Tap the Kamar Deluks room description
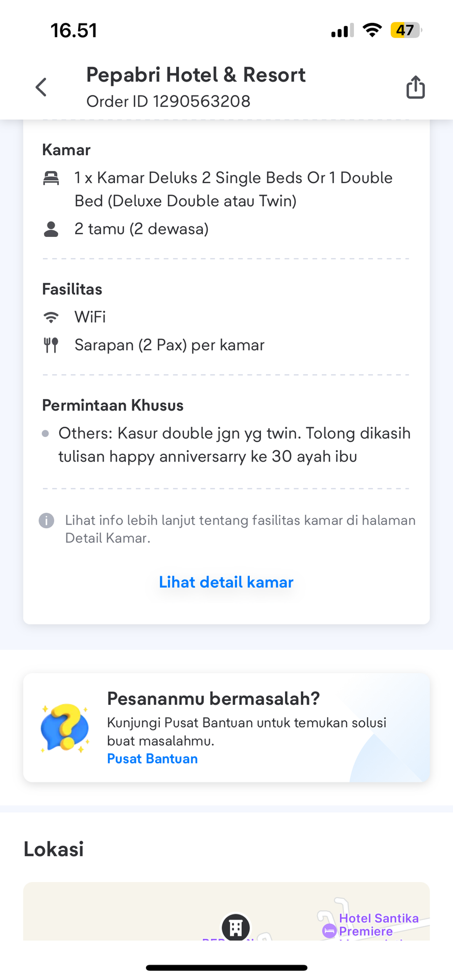The height and width of the screenshot is (980, 453). (x=233, y=189)
